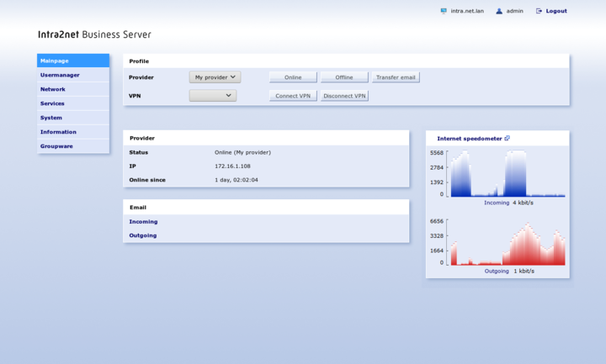Click the Connect VPN button
606x364 pixels.
293,96
